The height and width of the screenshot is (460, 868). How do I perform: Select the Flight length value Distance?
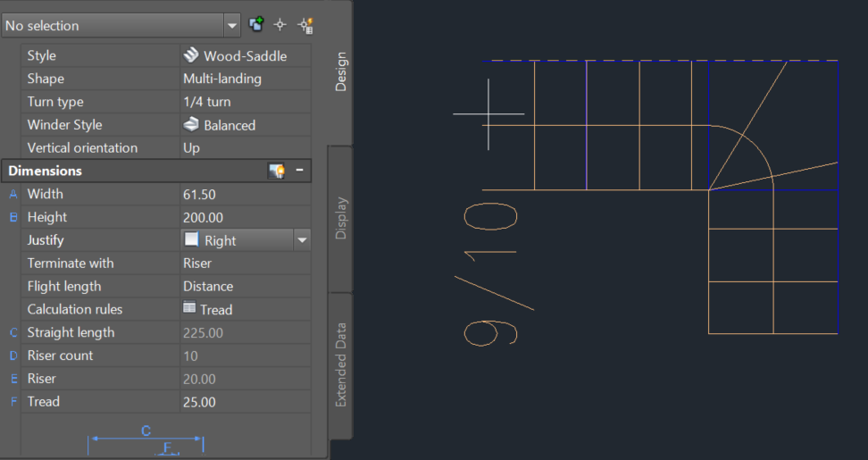point(208,287)
